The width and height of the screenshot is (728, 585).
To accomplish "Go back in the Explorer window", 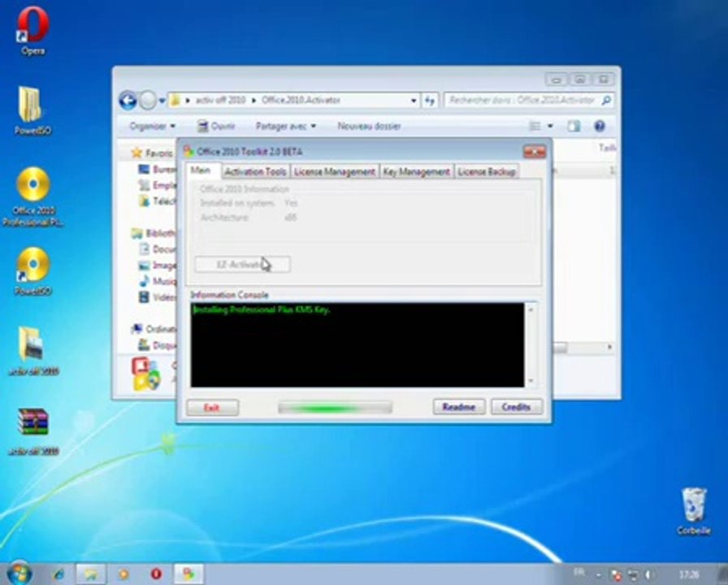I will click(128, 100).
